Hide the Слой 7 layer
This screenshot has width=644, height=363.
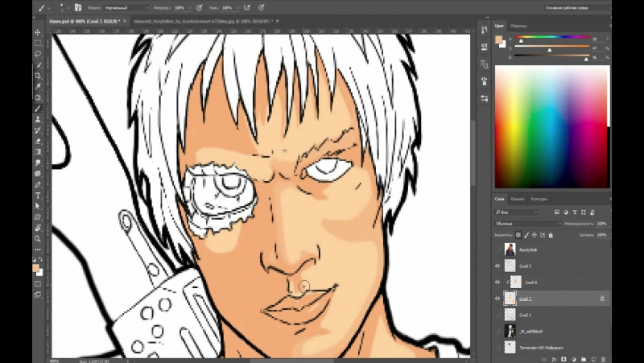(x=497, y=299)
